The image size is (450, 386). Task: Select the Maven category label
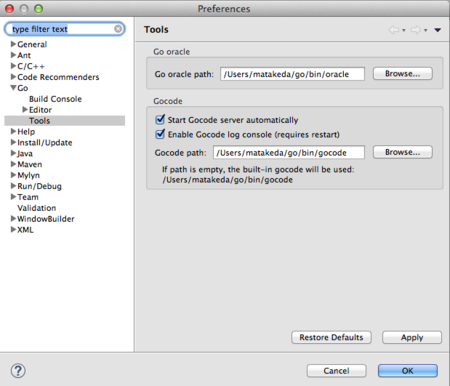click(30, 164)
